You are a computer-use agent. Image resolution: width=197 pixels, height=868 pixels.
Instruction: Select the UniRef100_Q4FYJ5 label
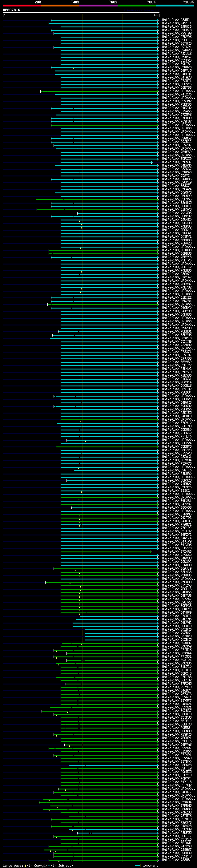pyautogui.click(x=176, y=71)
